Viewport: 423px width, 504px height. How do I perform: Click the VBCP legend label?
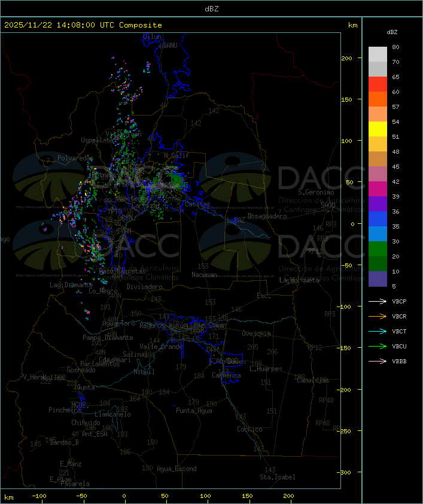pos(399,301)
